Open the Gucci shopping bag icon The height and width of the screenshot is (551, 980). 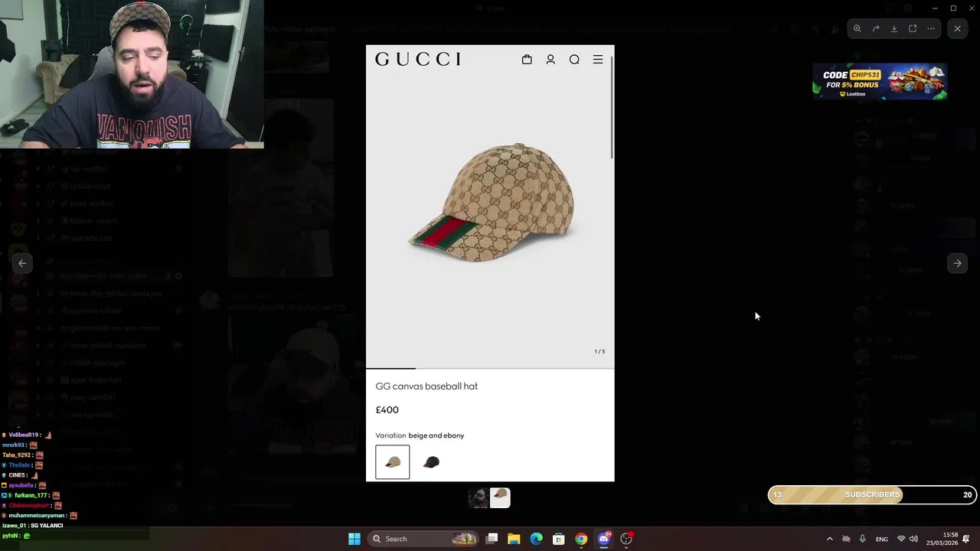[527, 59]
